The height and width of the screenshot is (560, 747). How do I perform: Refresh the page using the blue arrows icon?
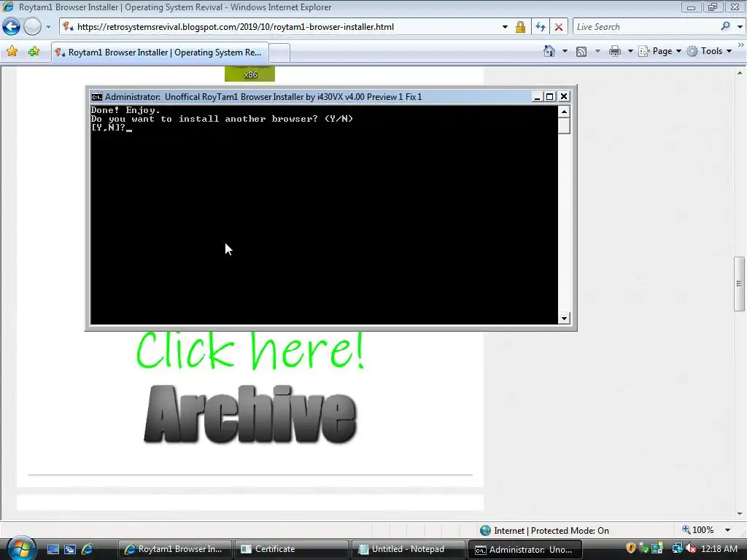click(x=541, y=27)
